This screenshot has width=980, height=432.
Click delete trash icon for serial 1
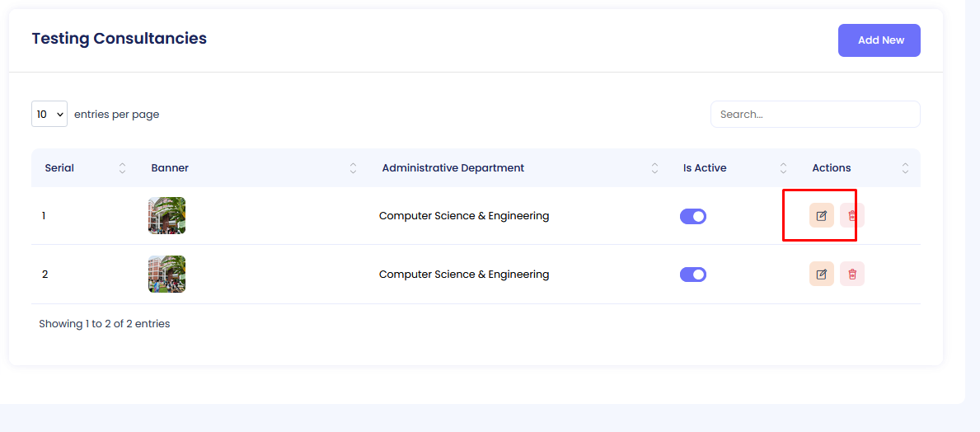click(x=852, y=216)
